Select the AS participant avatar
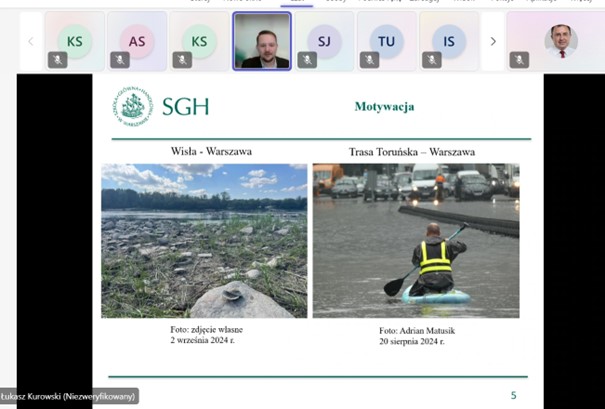The width and height of the screenshot is (605, 409). (x=137, y=41)
